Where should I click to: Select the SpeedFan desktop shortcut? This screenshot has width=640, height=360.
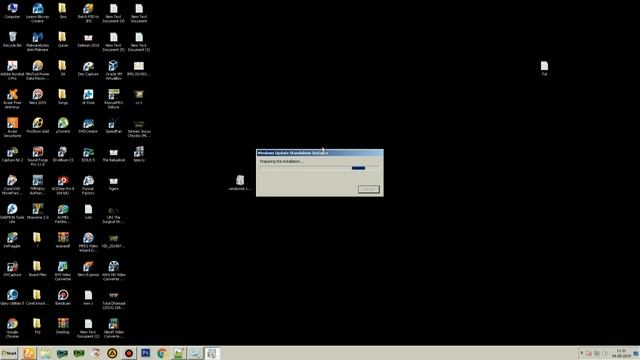point(113,125)
